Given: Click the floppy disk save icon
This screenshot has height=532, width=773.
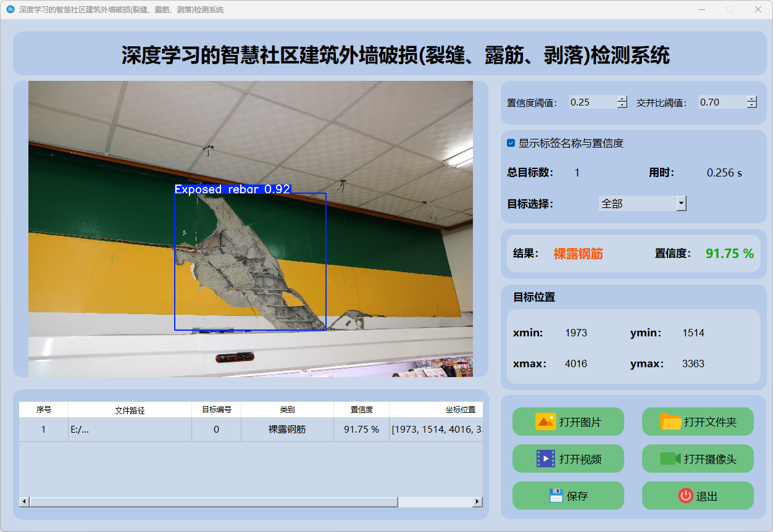Looking at the screenshot, I should point(556,496).
